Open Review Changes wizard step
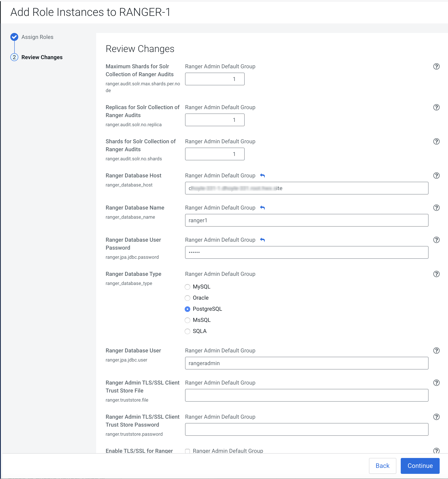448x479 pixels. click(x=42, y=57)
